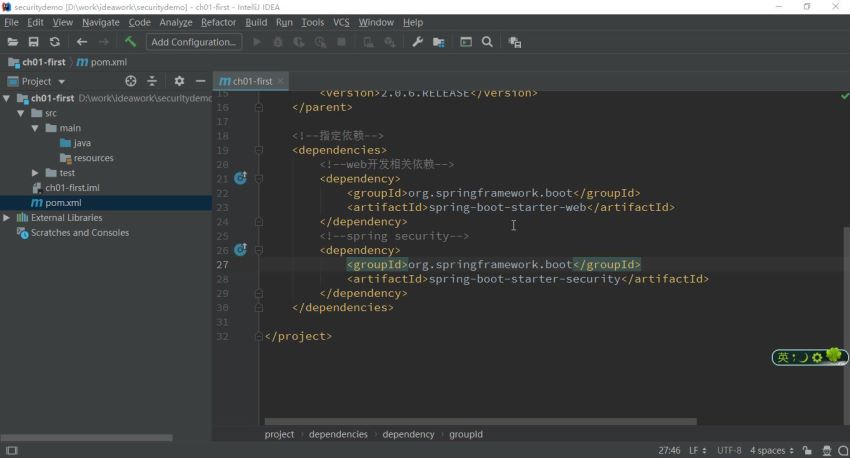
Task: Open Project panel gear options
Action: (x=179, y=81)
